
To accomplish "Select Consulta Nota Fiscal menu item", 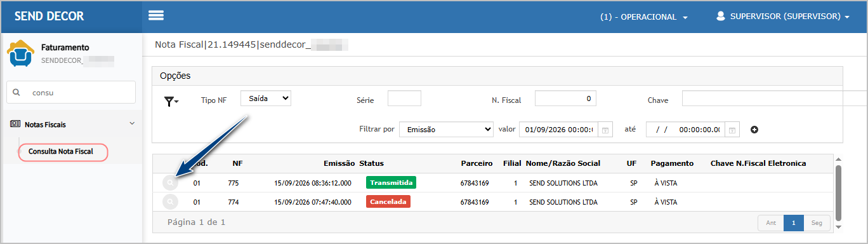I will tap(61, 151).
